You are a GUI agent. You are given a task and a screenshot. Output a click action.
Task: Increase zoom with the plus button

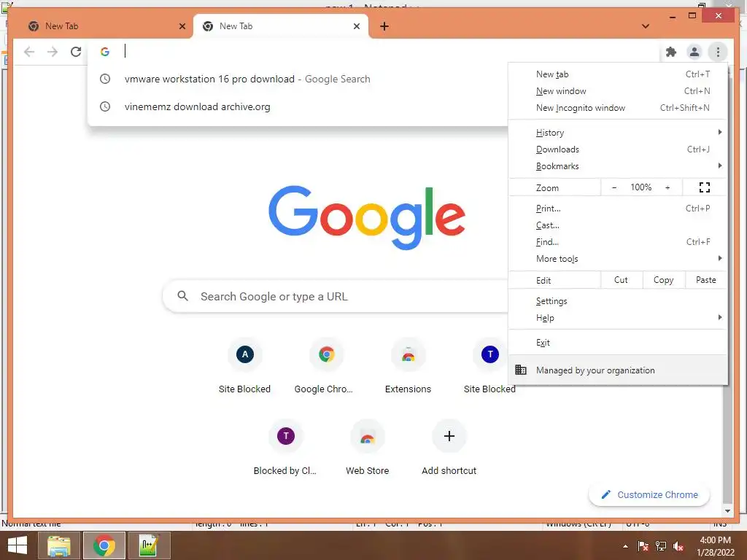(667, 187)
